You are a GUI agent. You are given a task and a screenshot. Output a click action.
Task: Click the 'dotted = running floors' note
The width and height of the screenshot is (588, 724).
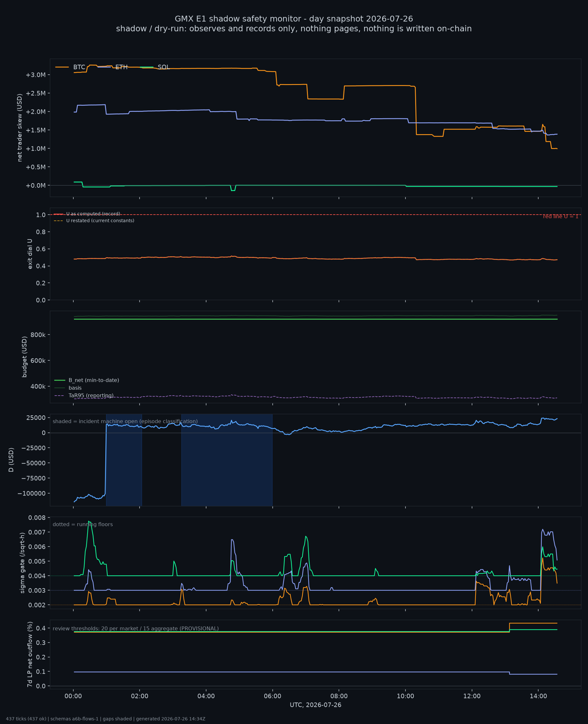pos(83,525)
